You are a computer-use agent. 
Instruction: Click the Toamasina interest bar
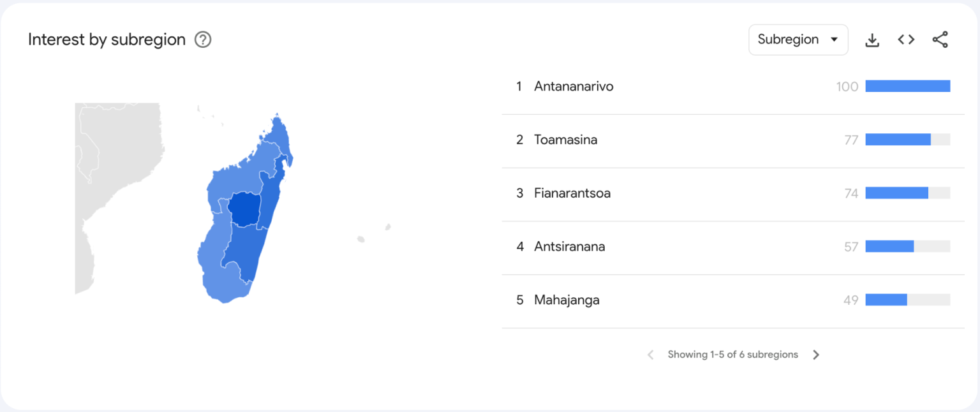click(x=898, y=140)
